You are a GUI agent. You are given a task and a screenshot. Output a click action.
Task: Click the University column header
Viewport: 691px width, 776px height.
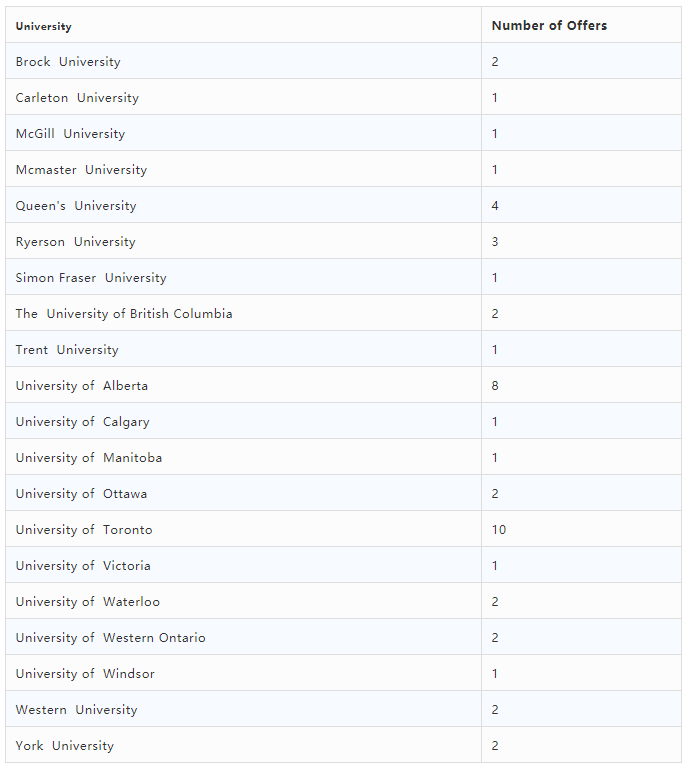point(44,26)
